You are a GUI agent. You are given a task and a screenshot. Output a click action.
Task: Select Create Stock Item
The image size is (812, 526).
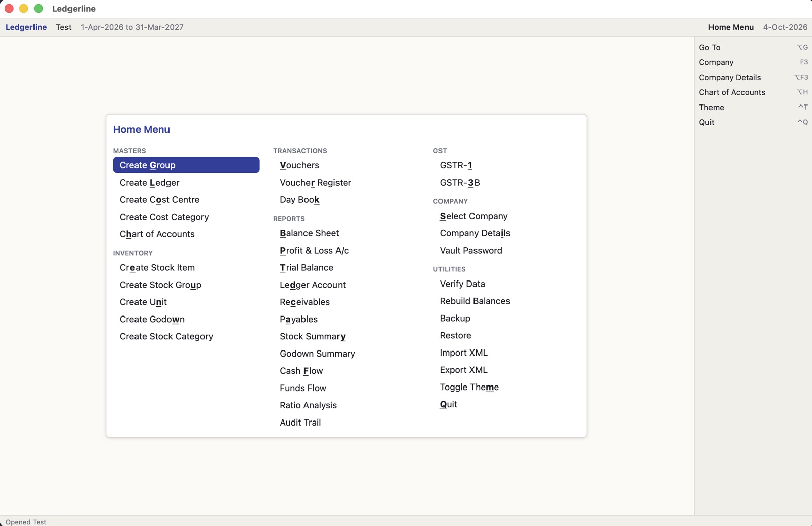tap(186, 268)
